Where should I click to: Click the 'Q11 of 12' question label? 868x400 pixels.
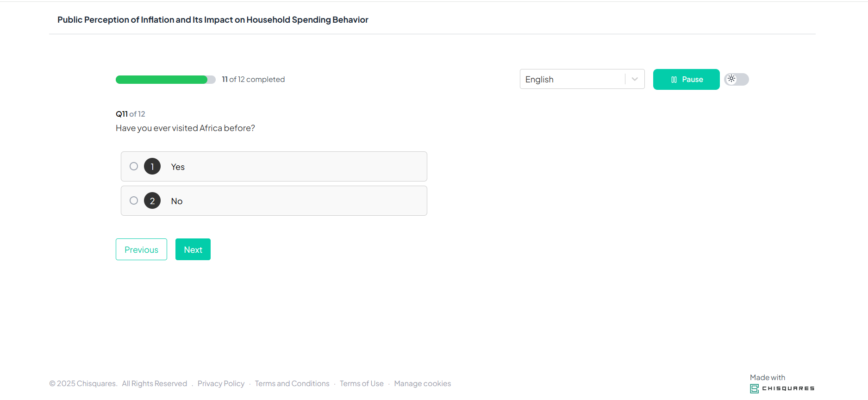(130, 114)
